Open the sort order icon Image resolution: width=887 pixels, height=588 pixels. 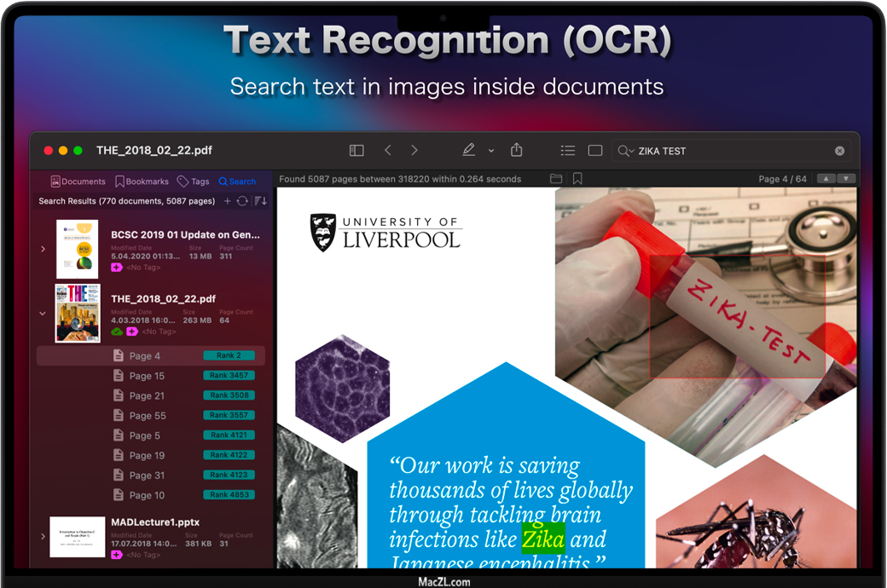point(260,201)
